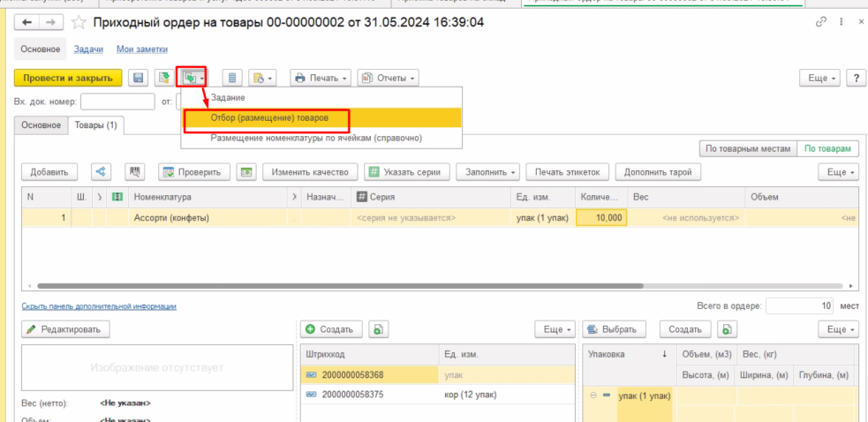Switch to the Основное inner tab
Image resolution: width=868 pixels, height=422 pixels.
41,126
